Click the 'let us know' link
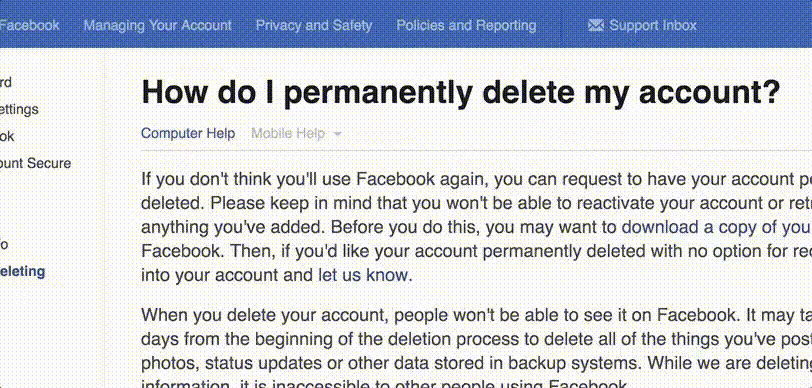Viewport: 812px width, 388px height. 363,275
